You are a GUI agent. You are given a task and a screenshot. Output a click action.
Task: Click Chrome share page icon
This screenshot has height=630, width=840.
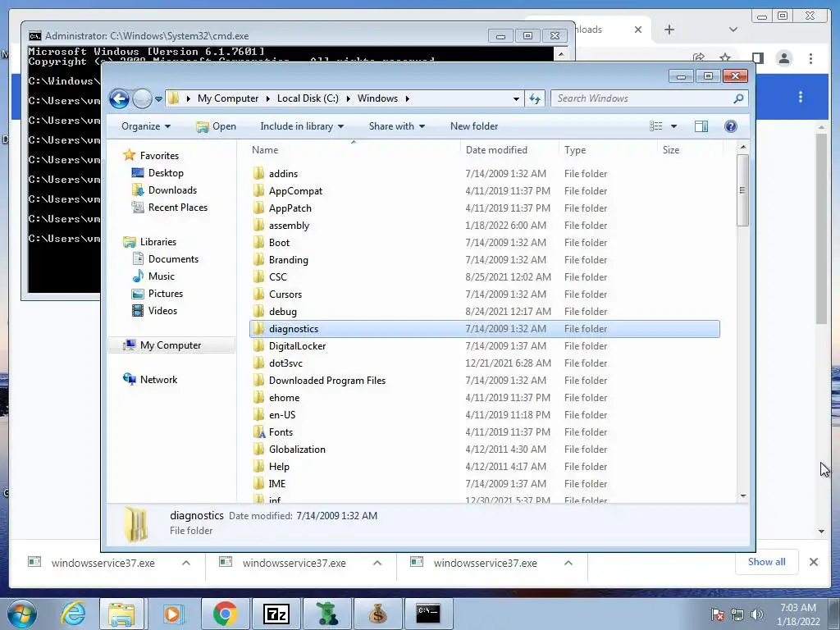[699, 58]
